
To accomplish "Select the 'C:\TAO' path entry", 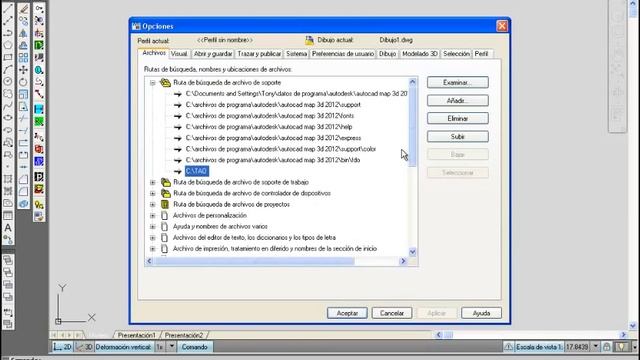I will pos(197,171).
